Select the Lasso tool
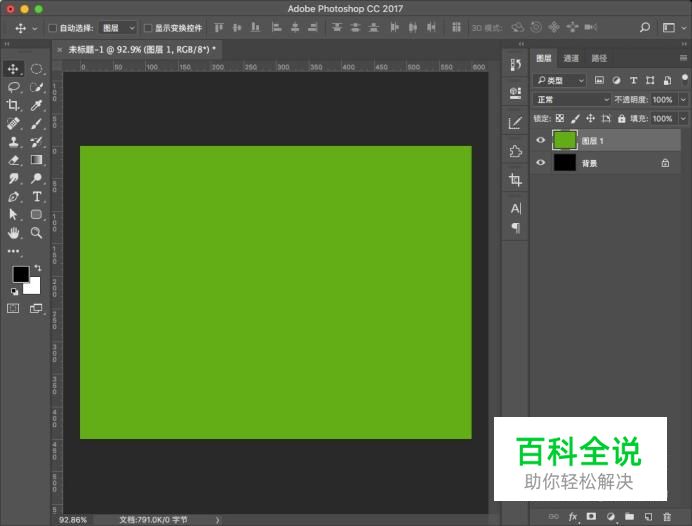The image size is (692, 526). click(14, 87)
